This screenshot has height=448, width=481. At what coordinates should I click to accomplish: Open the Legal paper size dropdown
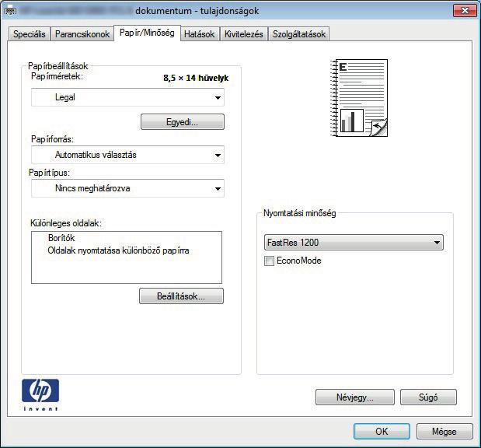127,97
